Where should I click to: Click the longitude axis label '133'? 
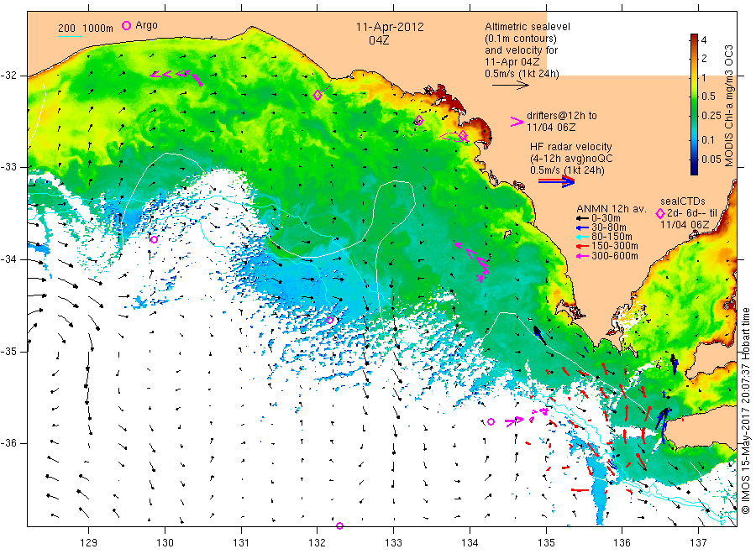pos(393,543)
